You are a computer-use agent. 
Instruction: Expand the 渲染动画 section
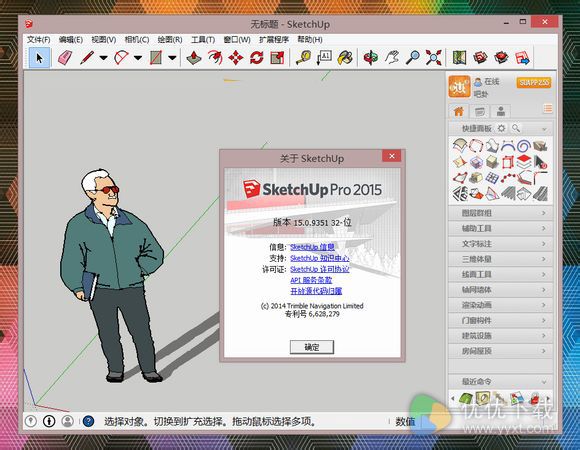tap(501, 305)
